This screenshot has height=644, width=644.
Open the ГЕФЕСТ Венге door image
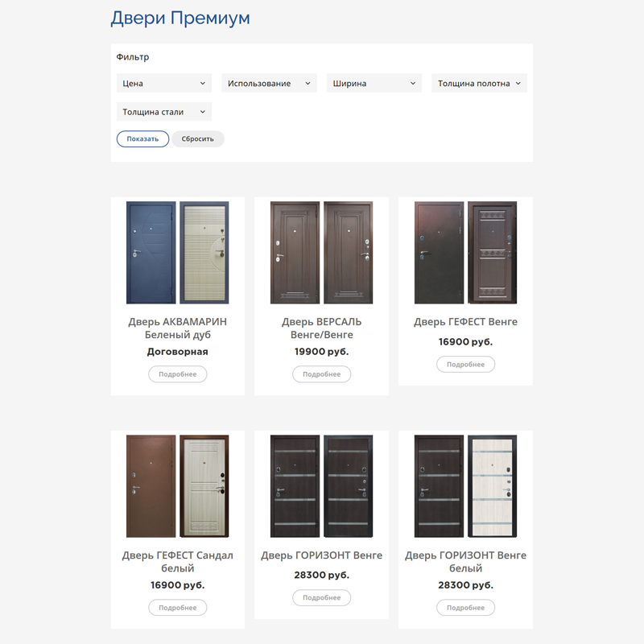pos(465,253)
